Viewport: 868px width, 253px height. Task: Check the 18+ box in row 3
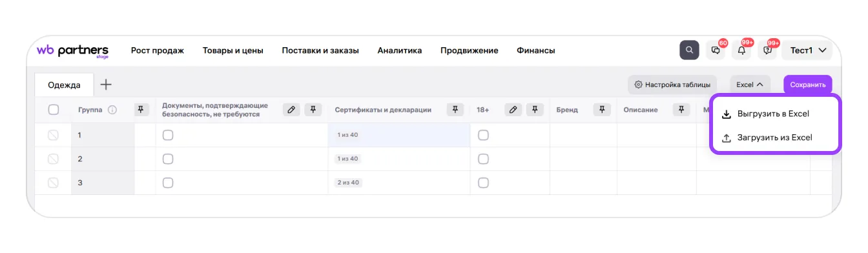click(x=483, y=183)
